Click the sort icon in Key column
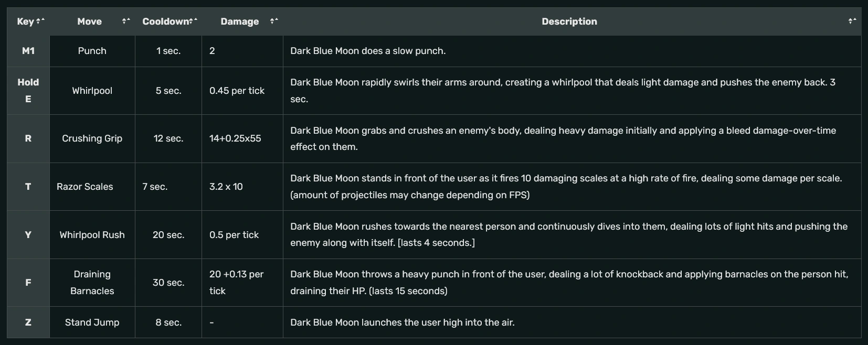868x345 pixels. [x=41, y=21]
